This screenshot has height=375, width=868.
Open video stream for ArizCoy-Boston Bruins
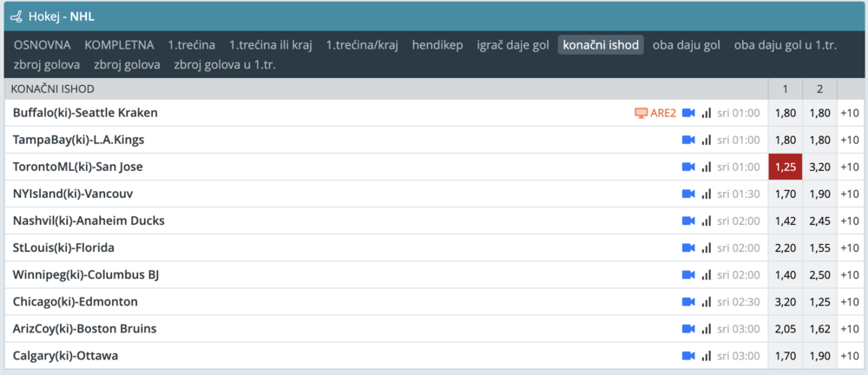(688, 328)
